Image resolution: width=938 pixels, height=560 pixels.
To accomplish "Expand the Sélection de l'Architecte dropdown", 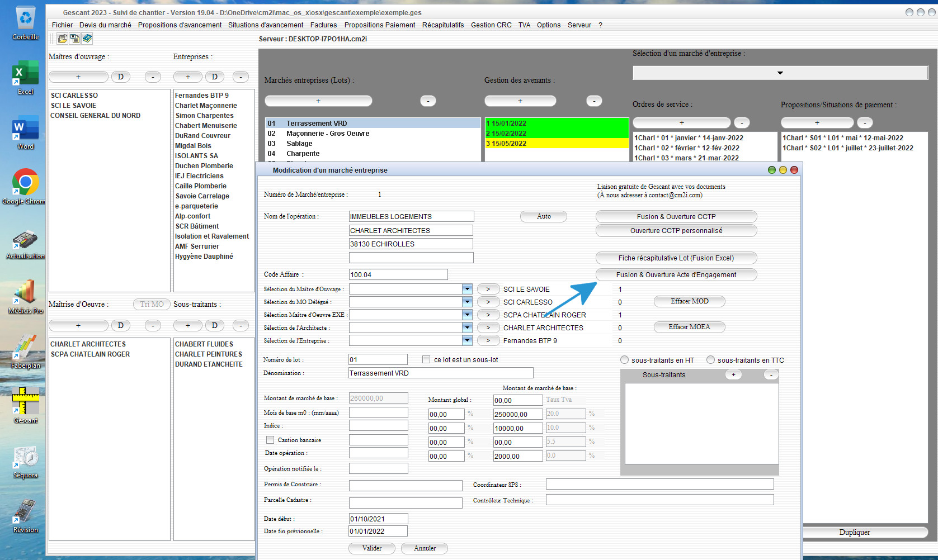I will 467,328.
